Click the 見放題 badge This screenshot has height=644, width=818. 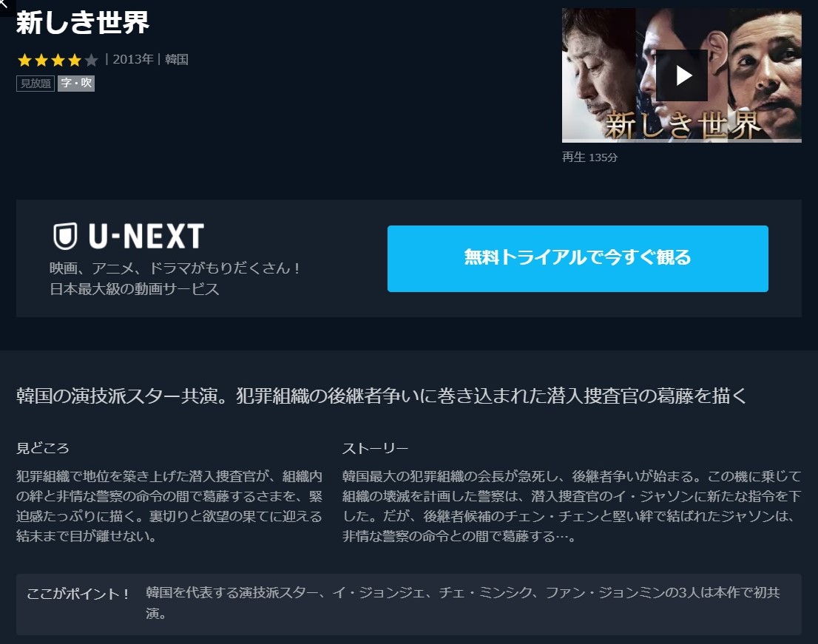36,84
